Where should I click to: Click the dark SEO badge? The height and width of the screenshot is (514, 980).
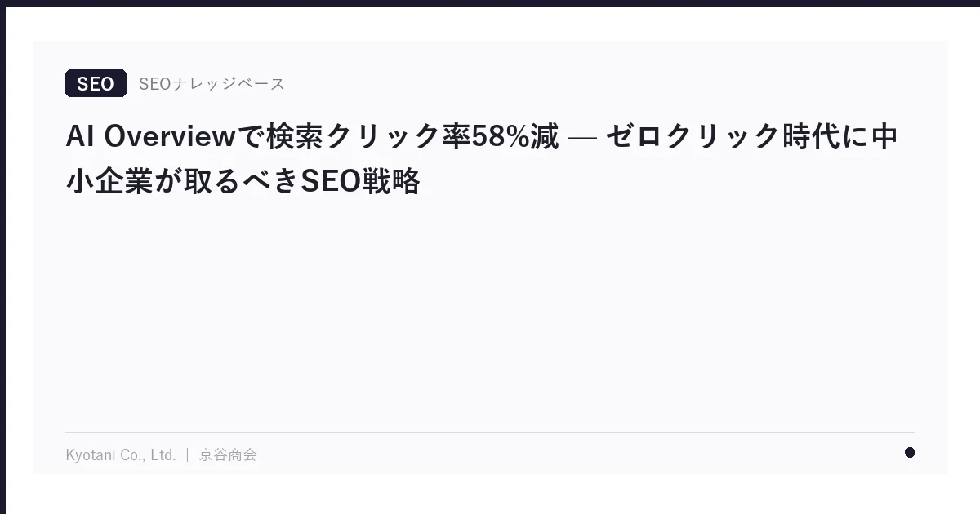pos(96,83)
